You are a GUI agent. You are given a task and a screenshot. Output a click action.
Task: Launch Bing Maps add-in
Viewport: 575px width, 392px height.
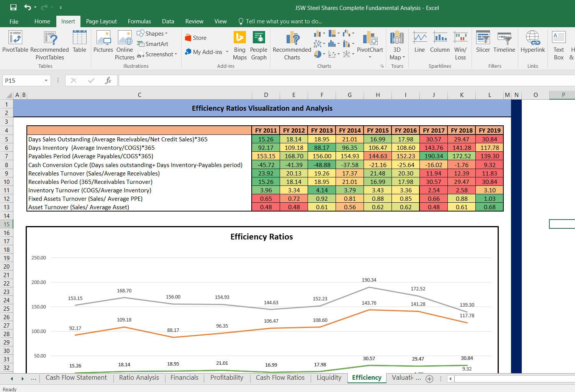(x=240, y=46)
